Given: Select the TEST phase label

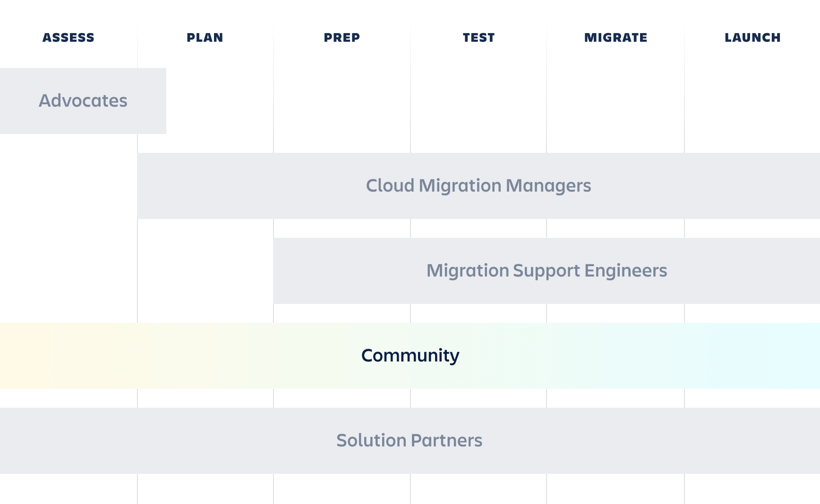Looking at the screenshot, I should click(478, 38).
